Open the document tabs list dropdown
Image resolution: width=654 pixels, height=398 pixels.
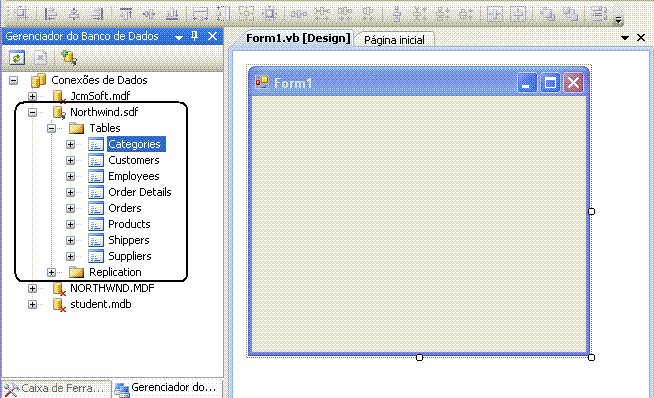point(624,38)
